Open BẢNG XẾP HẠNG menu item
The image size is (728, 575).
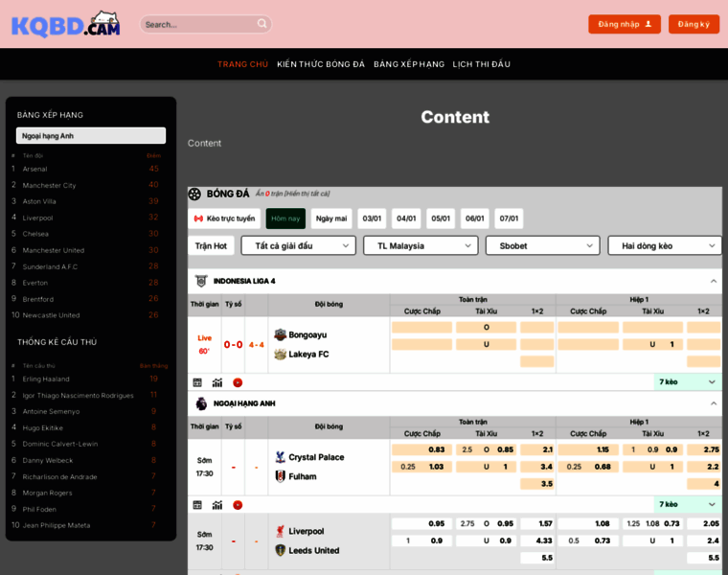(409, 64)
